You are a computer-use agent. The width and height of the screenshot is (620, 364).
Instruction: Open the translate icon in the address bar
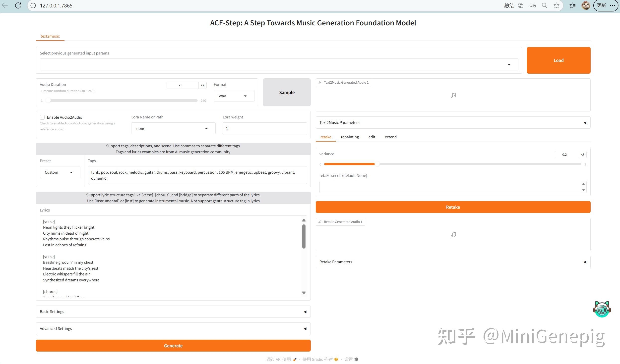532,5
